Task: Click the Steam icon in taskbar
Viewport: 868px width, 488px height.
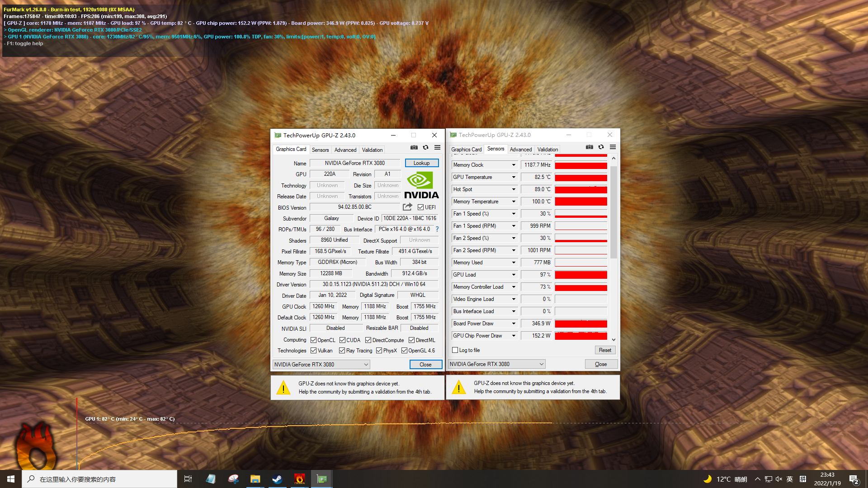Action: (277, 479)
